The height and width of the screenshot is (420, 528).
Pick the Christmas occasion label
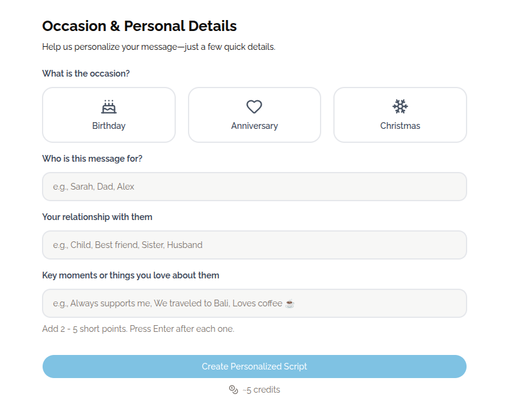(x=400, y=126)
